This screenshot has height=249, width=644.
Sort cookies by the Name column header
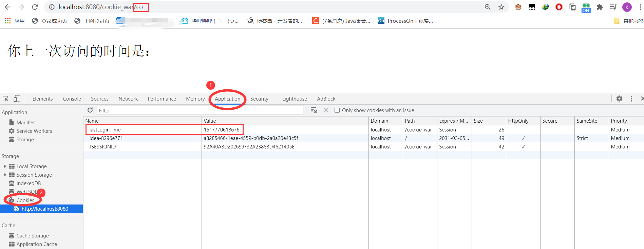142,121
